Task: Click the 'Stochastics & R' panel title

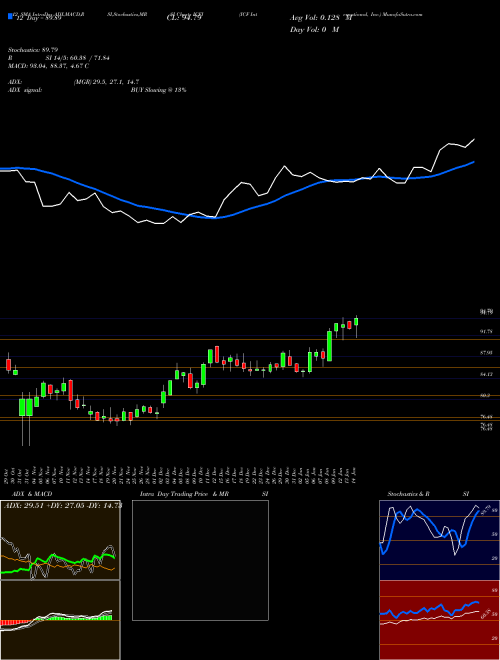Action: pyautogui.click(x=409, y=494)
